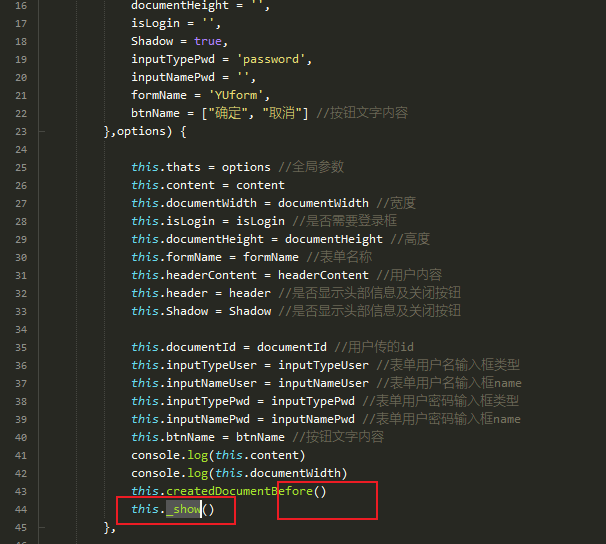Viewport: 606px width, 544px height.
Task: Click 'console.log(this.content)' statement
Action: coord(218,456)
